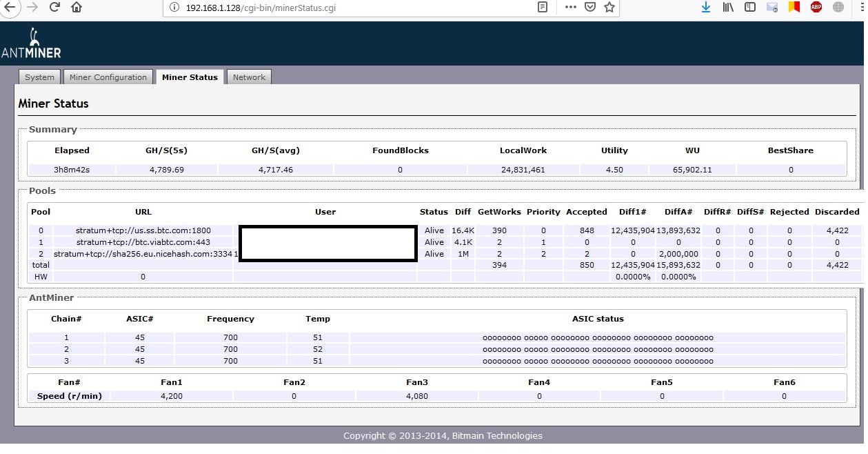Click the Priority column header
The width and height of the screenshot is (868, 454).
click(x=543, y=212)
